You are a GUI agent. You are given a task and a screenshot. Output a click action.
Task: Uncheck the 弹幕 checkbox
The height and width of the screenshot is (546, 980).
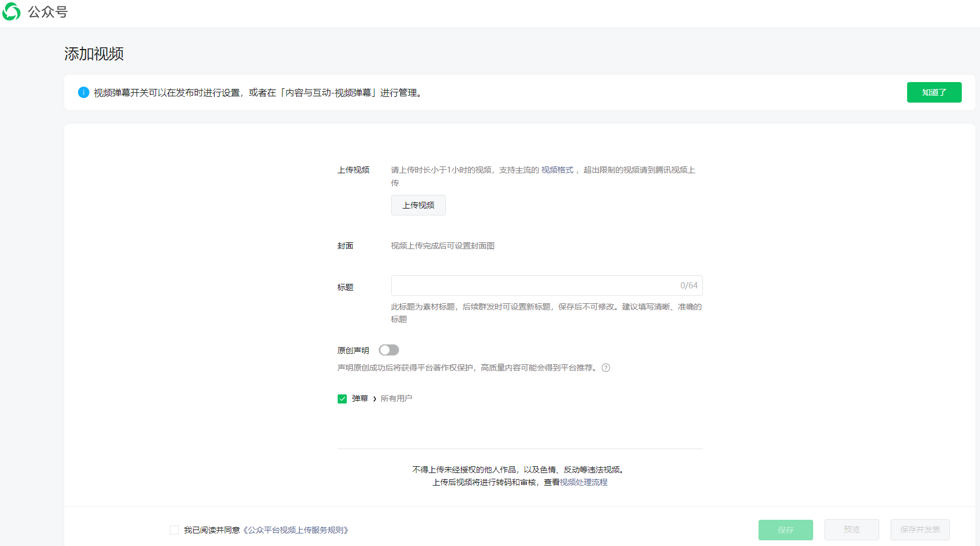click(342, 399)
